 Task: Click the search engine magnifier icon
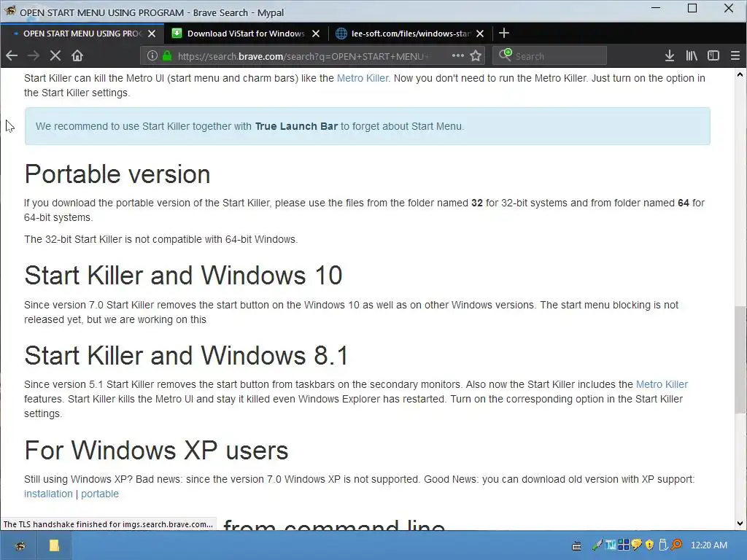tap(505, 55)
